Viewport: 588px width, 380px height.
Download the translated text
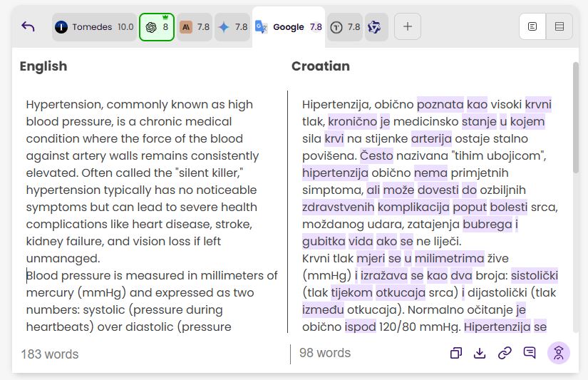click(x=480, y=353)
